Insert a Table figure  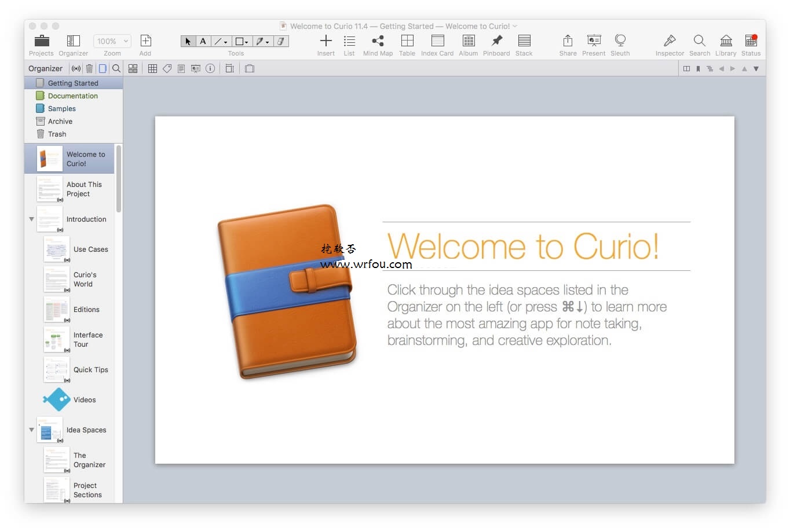click(x=407, y=41)
